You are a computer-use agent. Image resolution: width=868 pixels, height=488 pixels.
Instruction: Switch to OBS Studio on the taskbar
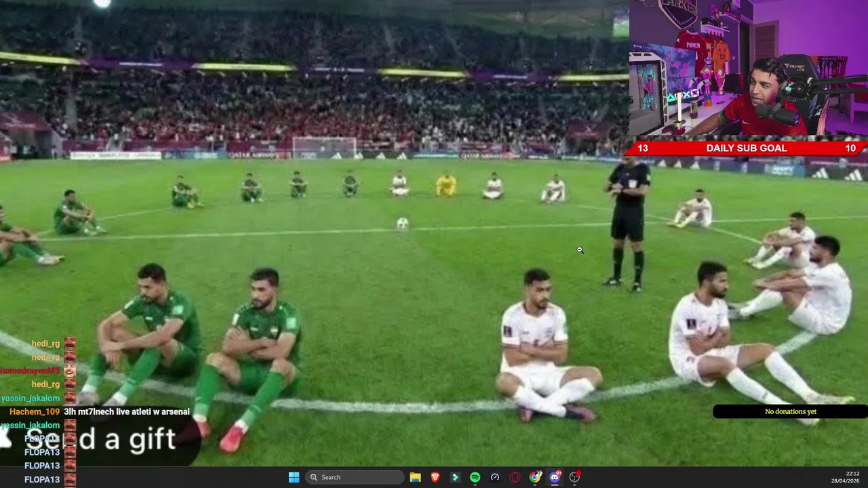575,477
